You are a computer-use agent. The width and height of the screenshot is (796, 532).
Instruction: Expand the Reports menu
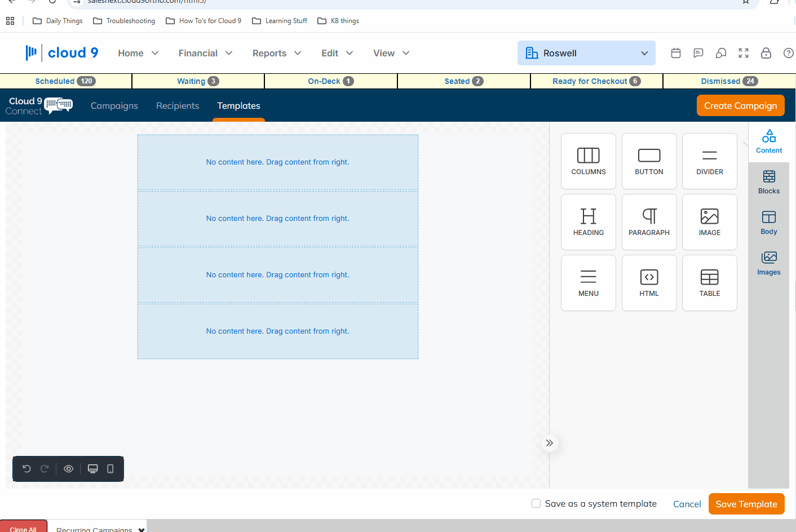coord(277,53)
